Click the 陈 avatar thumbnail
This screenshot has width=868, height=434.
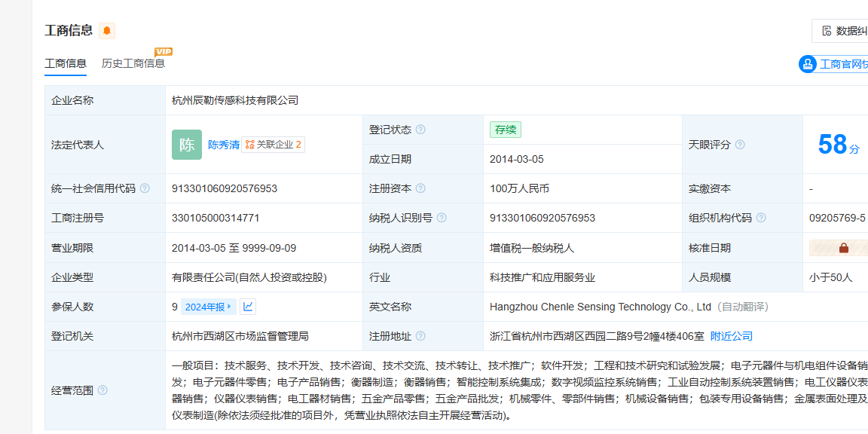[187, 145]
